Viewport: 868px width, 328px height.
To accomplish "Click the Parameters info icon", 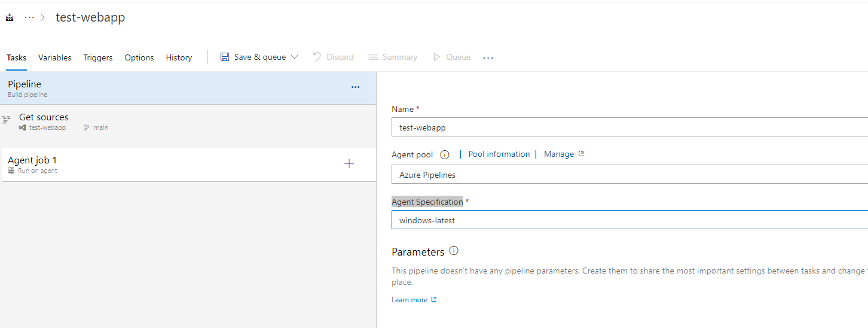I will pos(453,251).
